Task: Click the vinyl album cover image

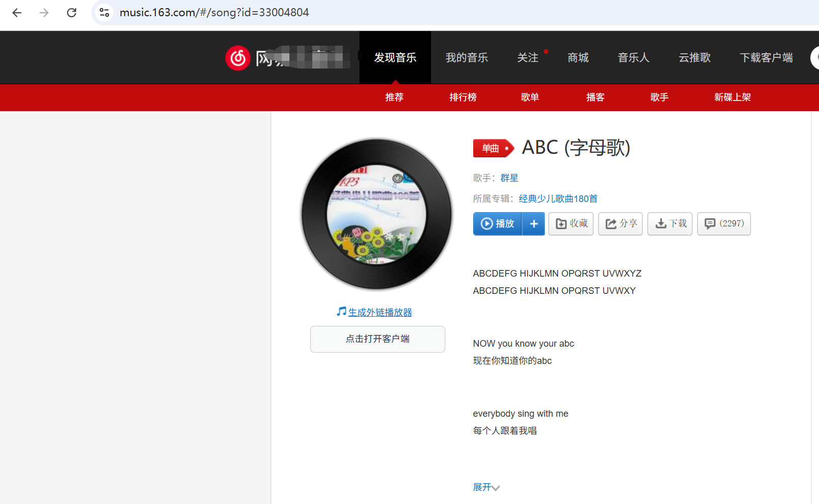Action: pyautogui.click(x=376, y=214)
